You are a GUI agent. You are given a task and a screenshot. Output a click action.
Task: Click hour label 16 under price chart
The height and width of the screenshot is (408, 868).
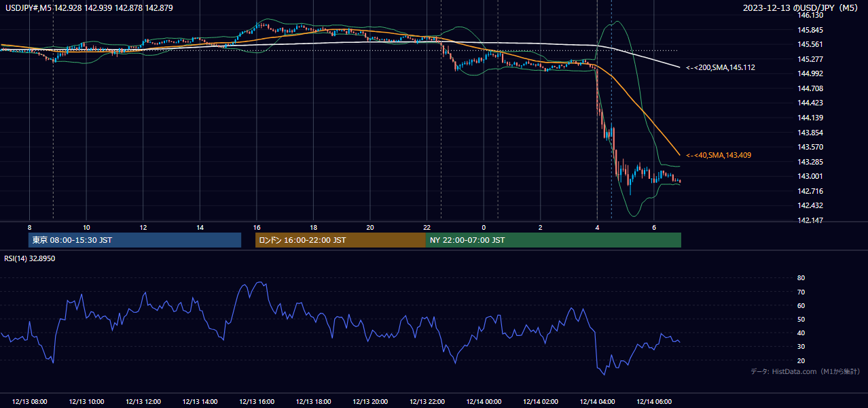pyautogui.click(x=257, y=227)
